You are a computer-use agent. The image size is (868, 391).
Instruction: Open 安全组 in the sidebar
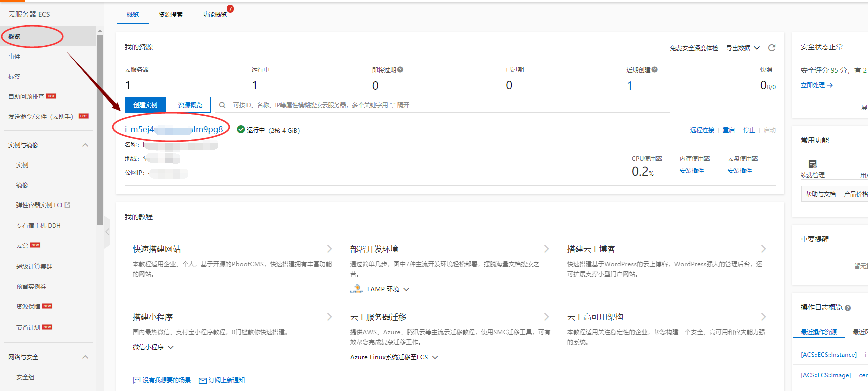[25, 377]
